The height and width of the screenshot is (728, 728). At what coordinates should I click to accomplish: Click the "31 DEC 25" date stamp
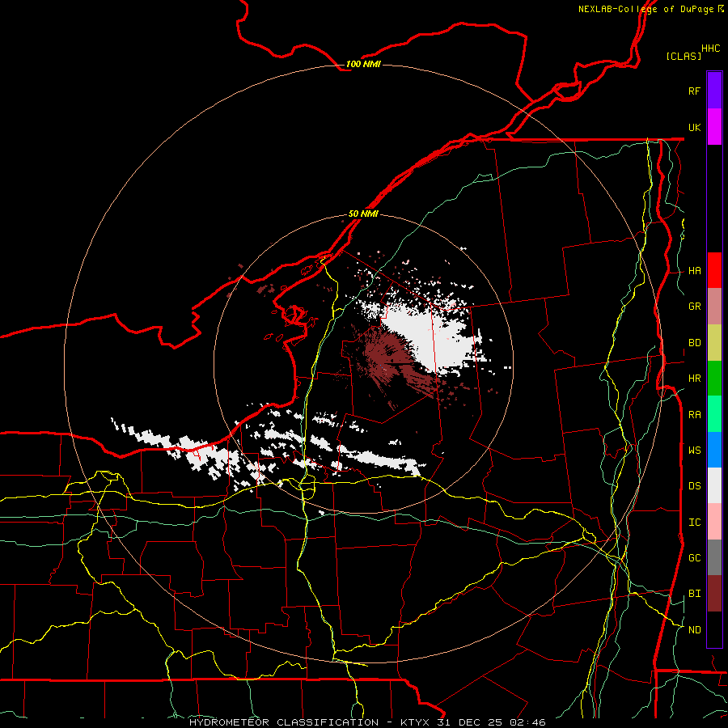pyautogui.click(x=469, y=722)
